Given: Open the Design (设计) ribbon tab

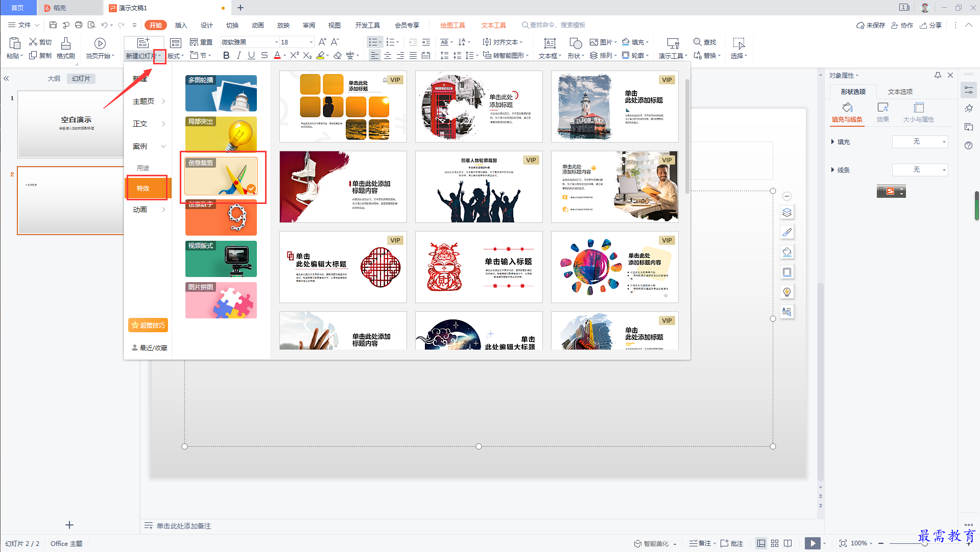Looking at the screenshot, I should pyautogui.click(x=207, y=25).
